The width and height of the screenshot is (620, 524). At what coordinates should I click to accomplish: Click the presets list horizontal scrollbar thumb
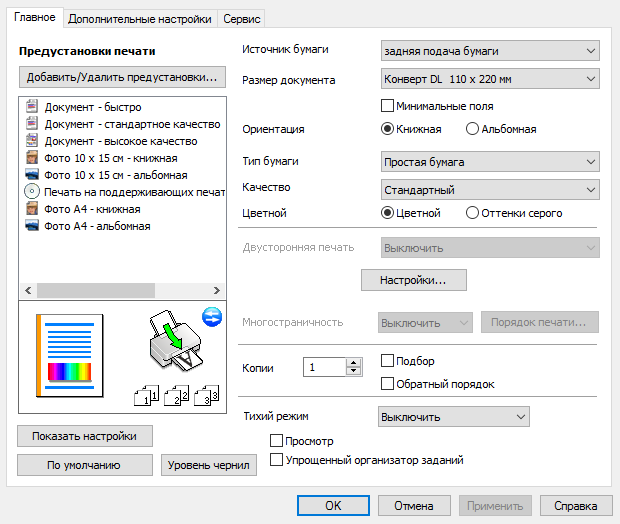96,290
